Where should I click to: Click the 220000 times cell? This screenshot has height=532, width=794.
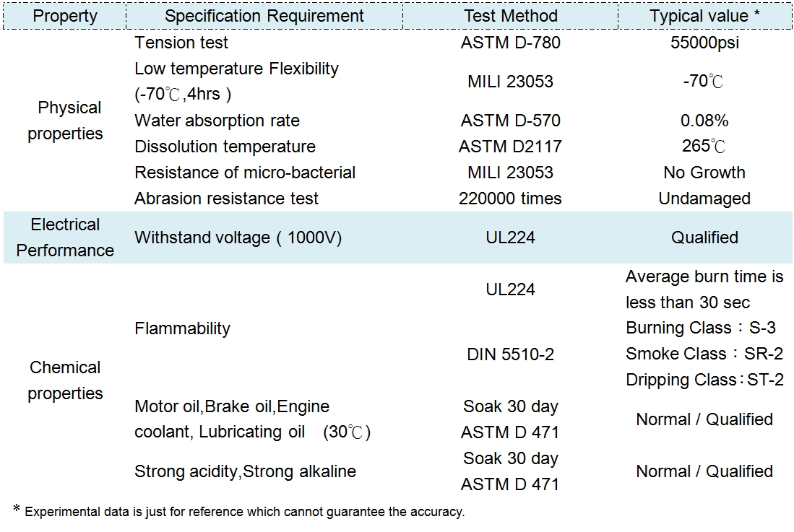(510, 199)
